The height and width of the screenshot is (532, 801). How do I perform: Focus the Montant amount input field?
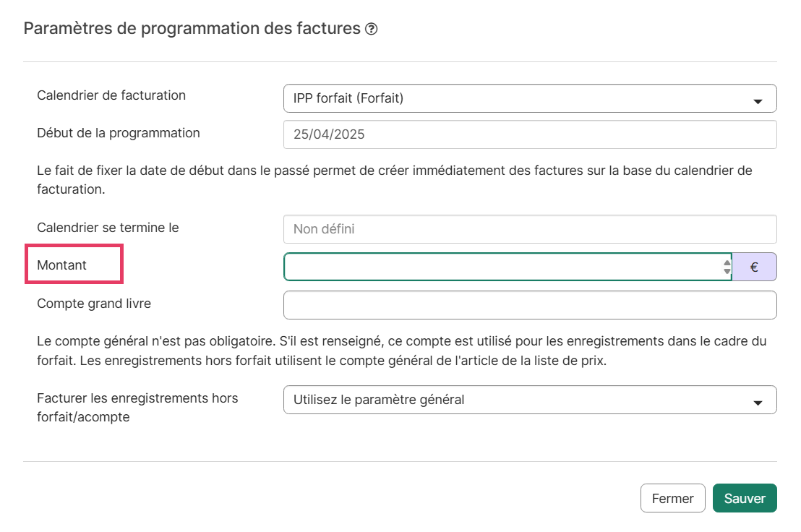(x=502, y=267)
